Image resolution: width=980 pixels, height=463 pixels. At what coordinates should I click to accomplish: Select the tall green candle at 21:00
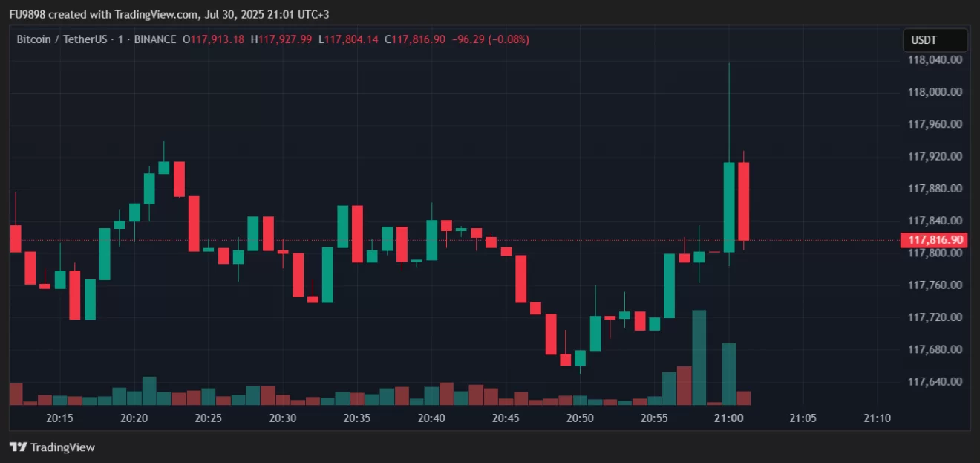[729, 207]
